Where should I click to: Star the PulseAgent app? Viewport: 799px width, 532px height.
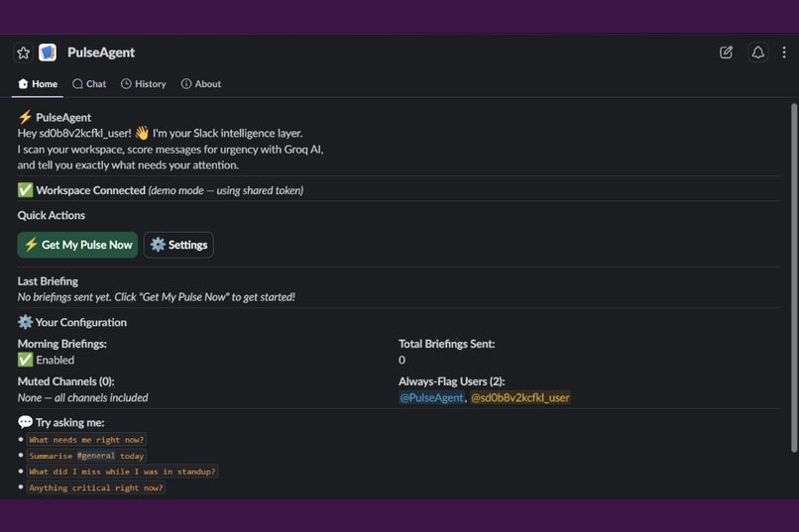(x=23, y=53)
